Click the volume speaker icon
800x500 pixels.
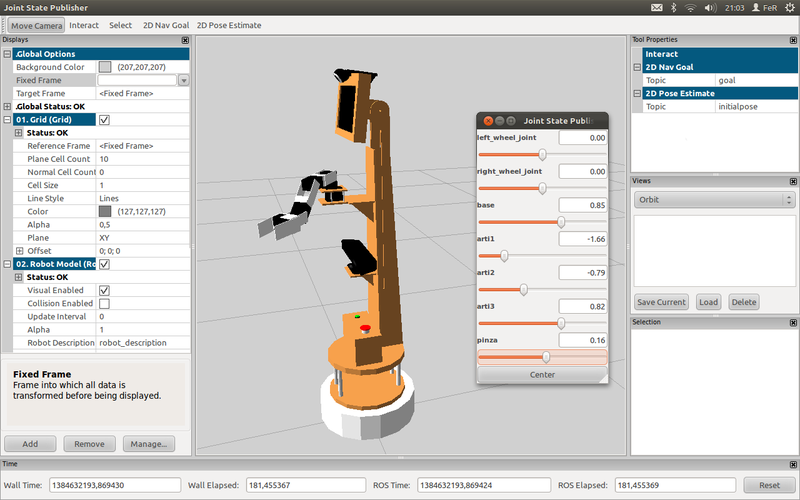tap(710, 7)
